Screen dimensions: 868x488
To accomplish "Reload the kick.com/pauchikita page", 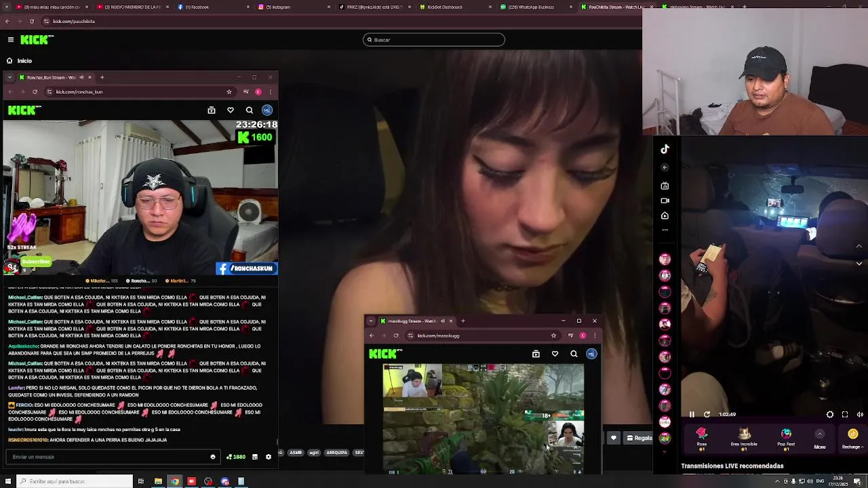I will pos(31,21).
